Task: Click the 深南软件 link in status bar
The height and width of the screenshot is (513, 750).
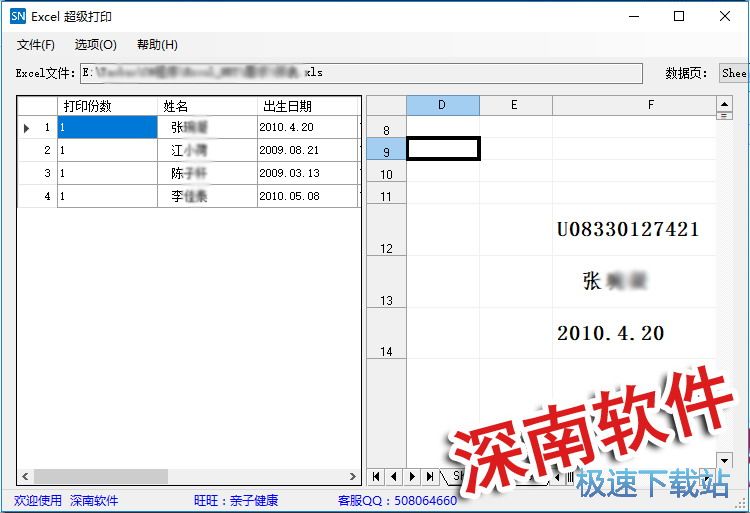Action: point(94,500)
